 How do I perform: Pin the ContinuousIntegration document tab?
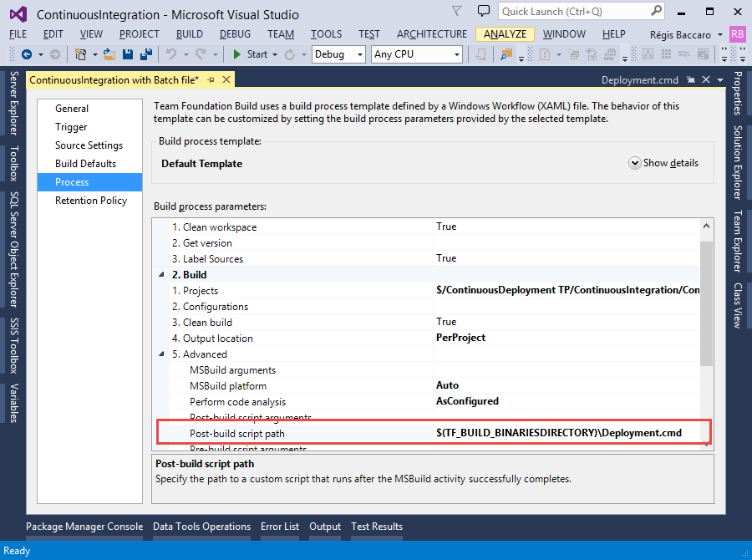point(211,79)
